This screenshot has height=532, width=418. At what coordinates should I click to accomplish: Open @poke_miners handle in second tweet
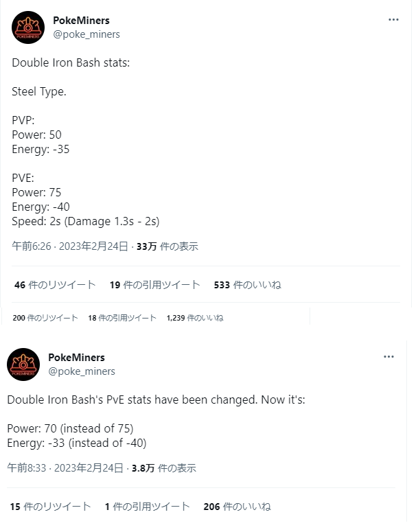tap(82, 371)
